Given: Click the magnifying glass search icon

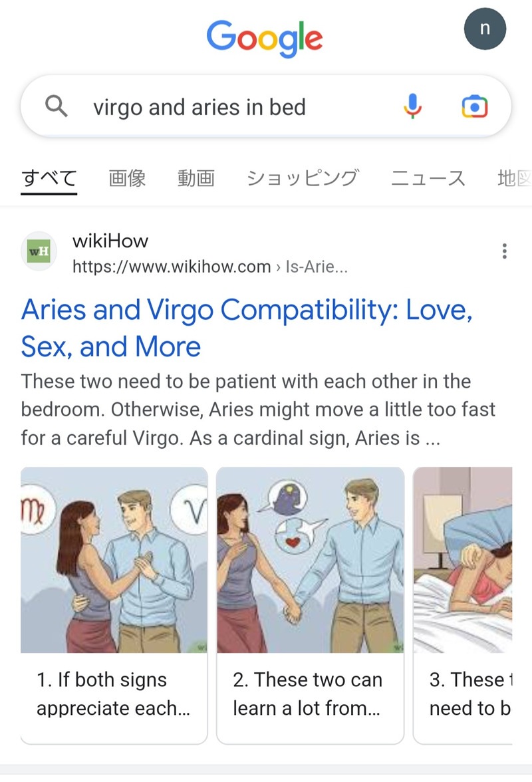Looking at the screenshot, I should point(57,106).
